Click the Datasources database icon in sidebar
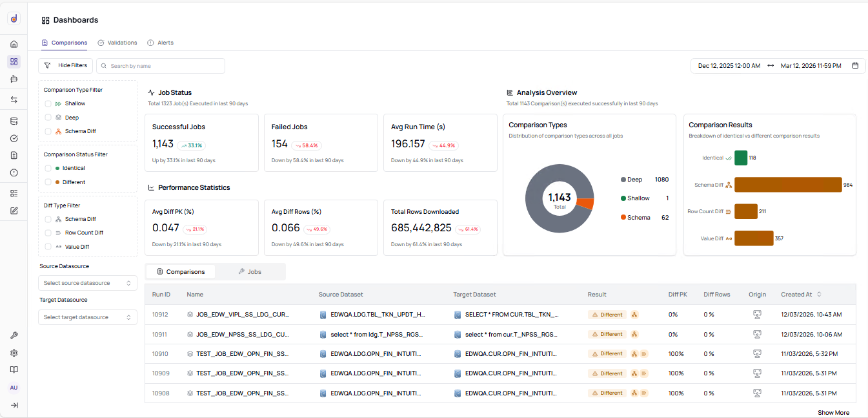Image resolution: width=868 pixels, height=418 pixels. tap(14, 120)
